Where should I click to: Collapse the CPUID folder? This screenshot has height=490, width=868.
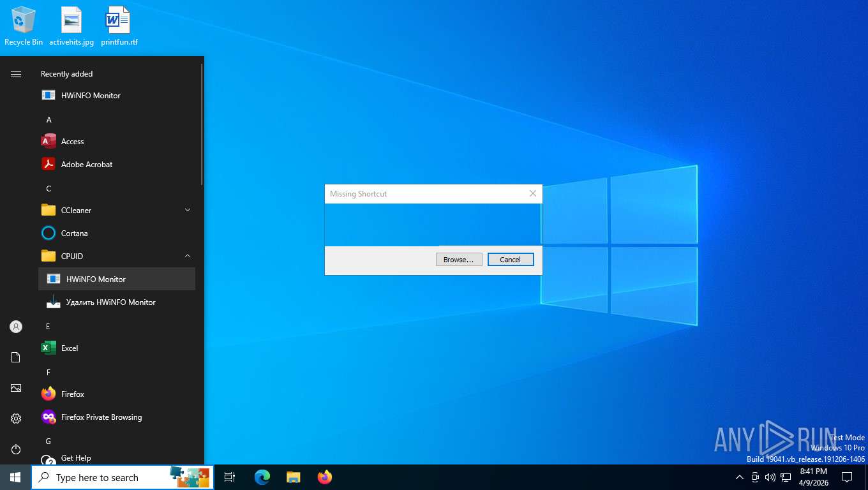click(117, 256)
